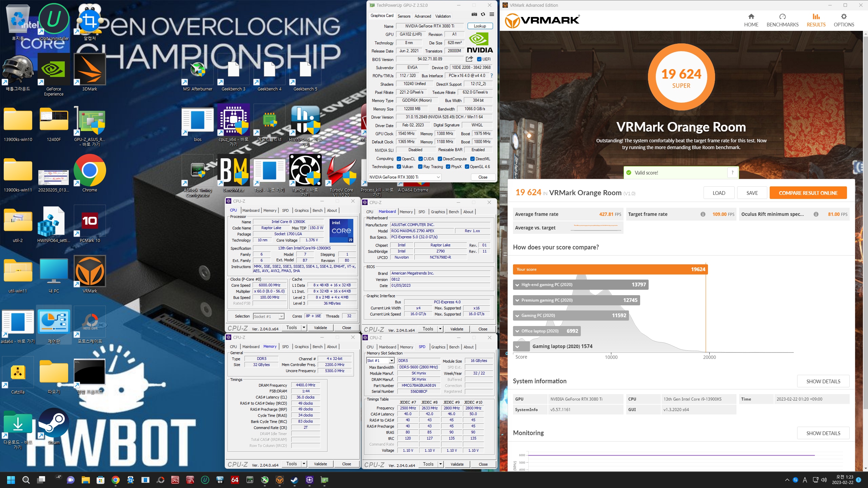The width and height of the screenshot is (868, 488).
Task: Click the BIOS version share icon in GPU-Z
Action: tap(470, 59)
